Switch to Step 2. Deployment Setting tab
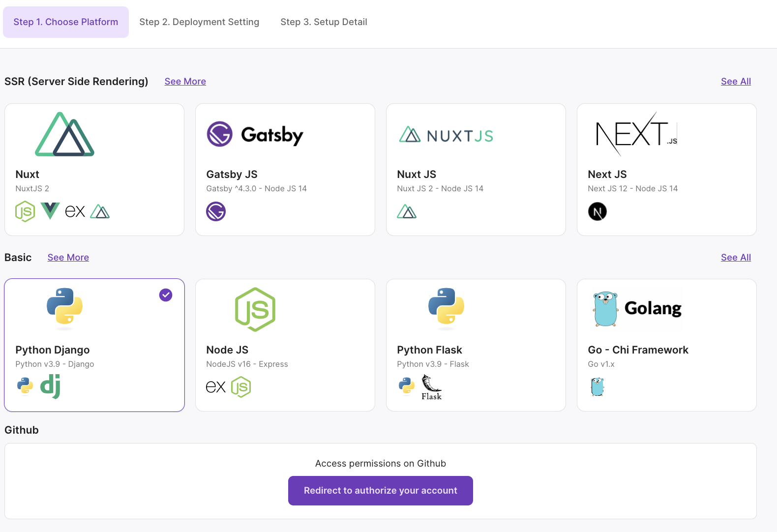Screen dimensions: 777x532 point(199,22)
